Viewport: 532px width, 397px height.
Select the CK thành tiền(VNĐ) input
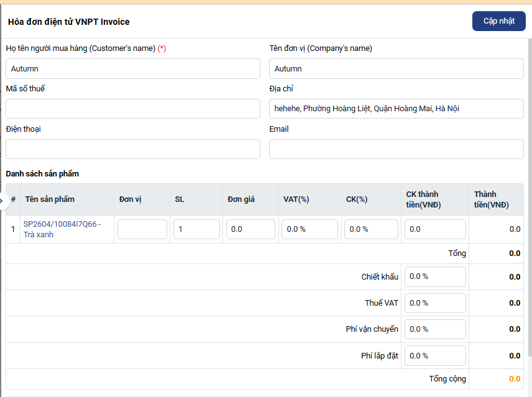pyautogui.click(x=435, y=229)
